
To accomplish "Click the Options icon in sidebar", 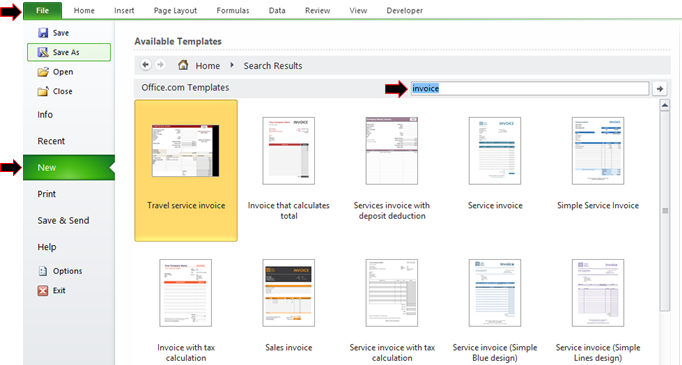I will pos(43,271).
